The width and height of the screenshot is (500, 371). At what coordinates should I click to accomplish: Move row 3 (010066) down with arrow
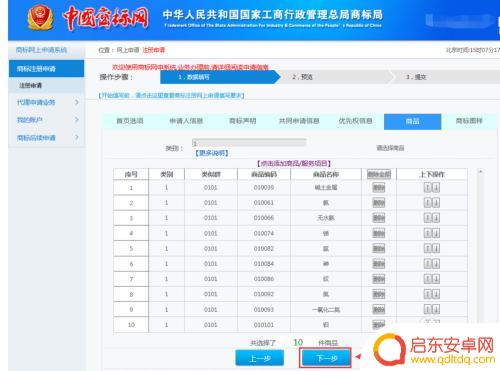(436, 218)
